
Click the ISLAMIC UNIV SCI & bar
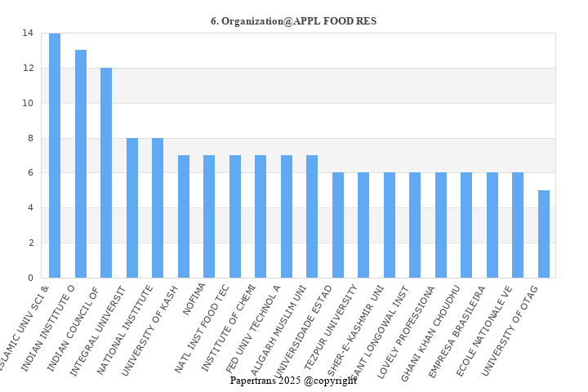(55, 155)
